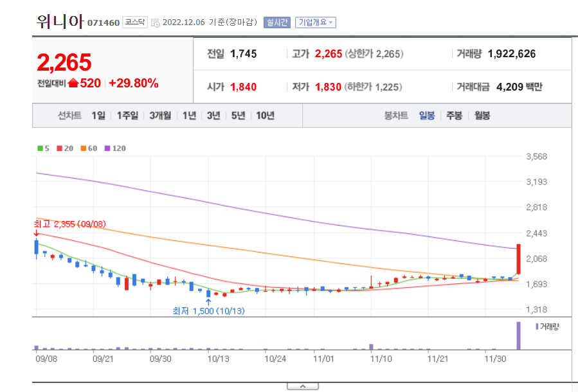578x392 pixels.
Task: Switch to 일봉 daily candle chart
Action: pyautogui.click(x=427, y=116)
